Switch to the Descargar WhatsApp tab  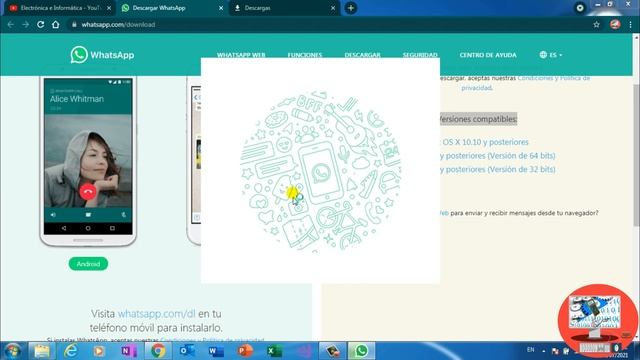[172, 8]
